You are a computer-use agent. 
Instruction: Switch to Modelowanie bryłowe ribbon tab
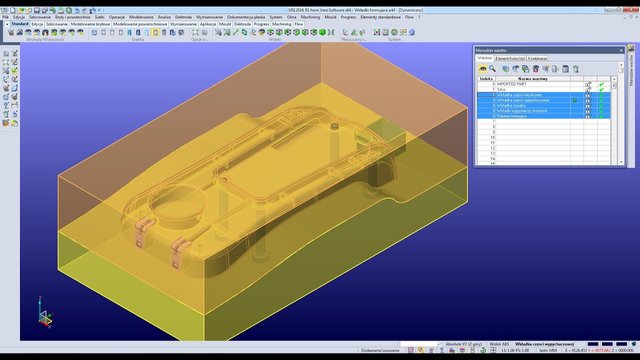point(90,24)
